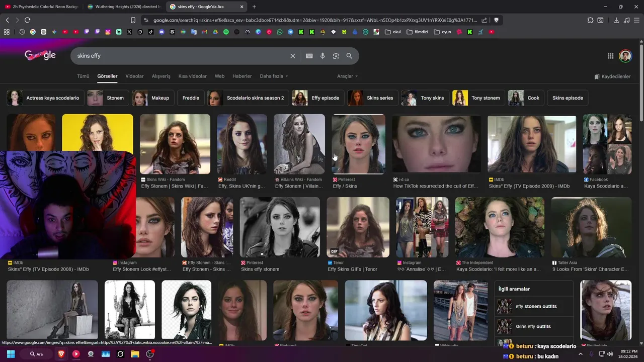This screenshot has width=644, height=362.
Task: Open the Tenor 'Effy Skins GIFs' thumbnail
Action: tap(358, 227)
